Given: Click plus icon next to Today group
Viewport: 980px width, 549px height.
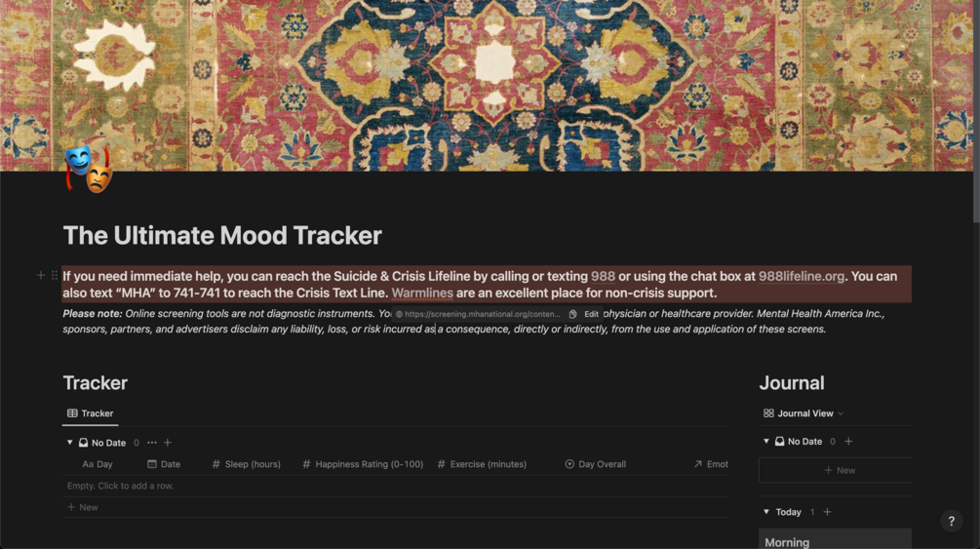Looking at the screenshot, I should (828, 512).
